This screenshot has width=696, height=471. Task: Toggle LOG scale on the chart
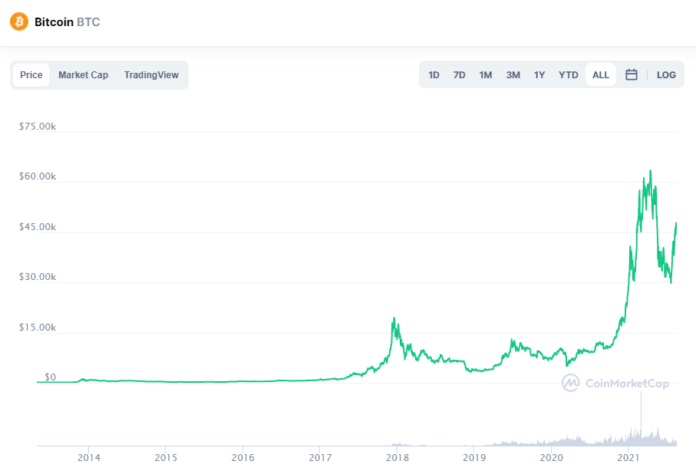point(666,75)
